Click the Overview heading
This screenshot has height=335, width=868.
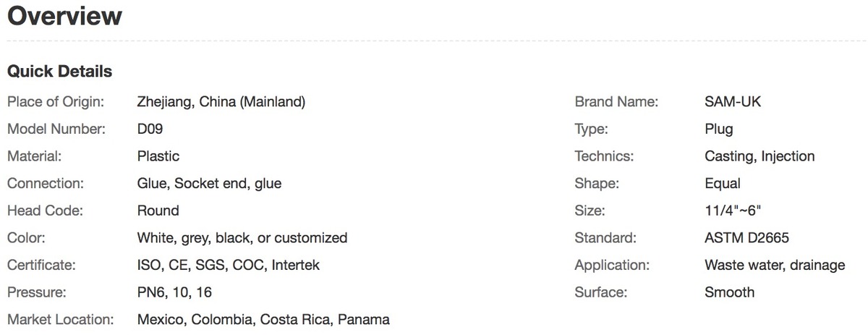click(64, 16)
